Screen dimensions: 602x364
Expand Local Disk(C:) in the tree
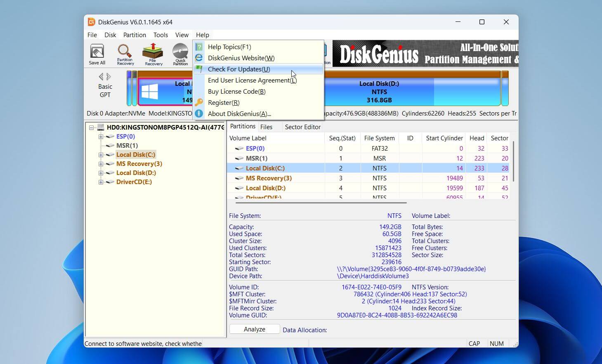pyautogui.click(x=101, y=155)
